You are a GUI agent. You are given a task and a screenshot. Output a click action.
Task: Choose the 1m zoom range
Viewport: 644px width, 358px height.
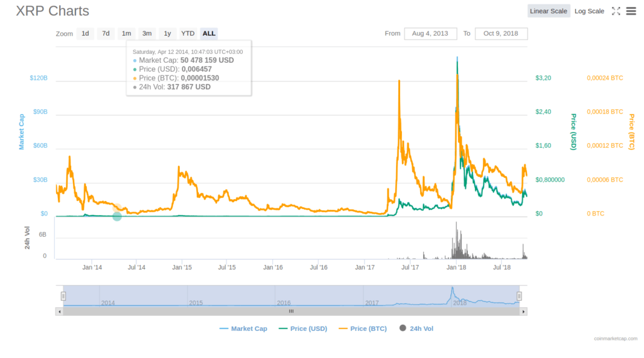(126, 33)
